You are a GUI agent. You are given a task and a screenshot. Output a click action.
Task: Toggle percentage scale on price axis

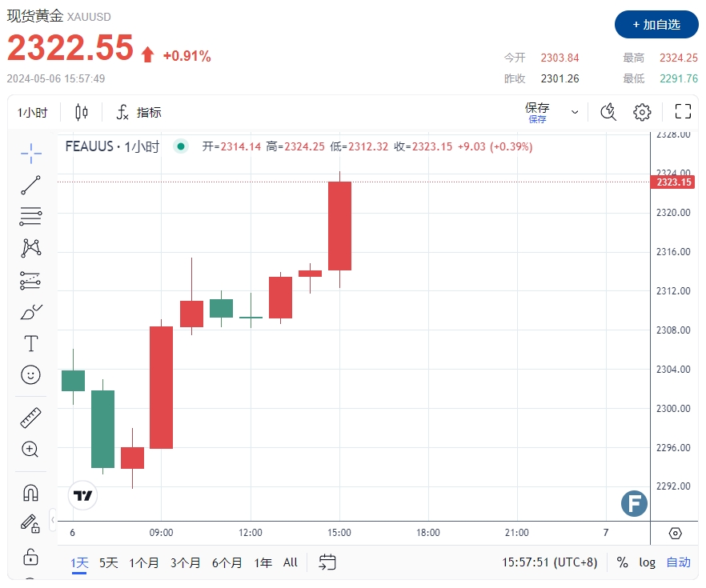[622, 562]
